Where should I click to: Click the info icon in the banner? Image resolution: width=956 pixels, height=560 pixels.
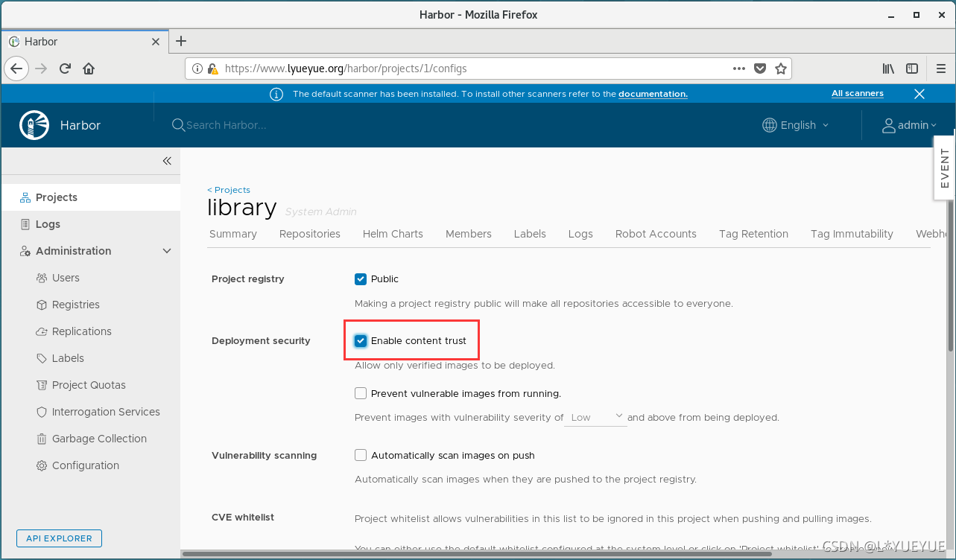(276, 94)
